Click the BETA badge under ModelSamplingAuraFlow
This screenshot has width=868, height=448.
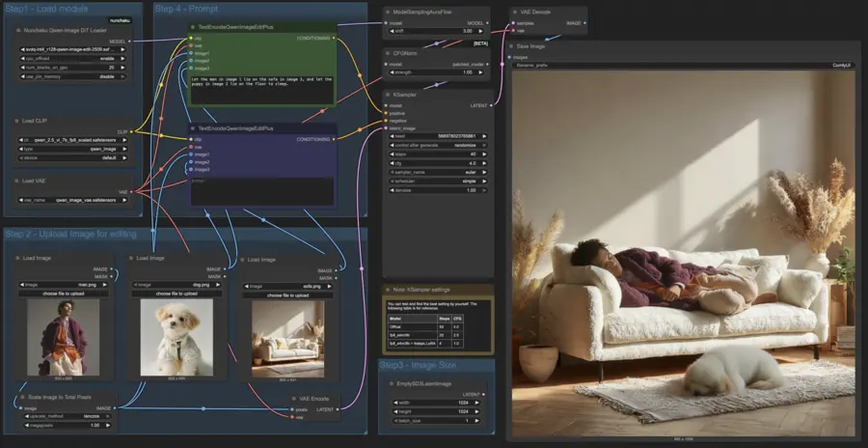[479, 43]
